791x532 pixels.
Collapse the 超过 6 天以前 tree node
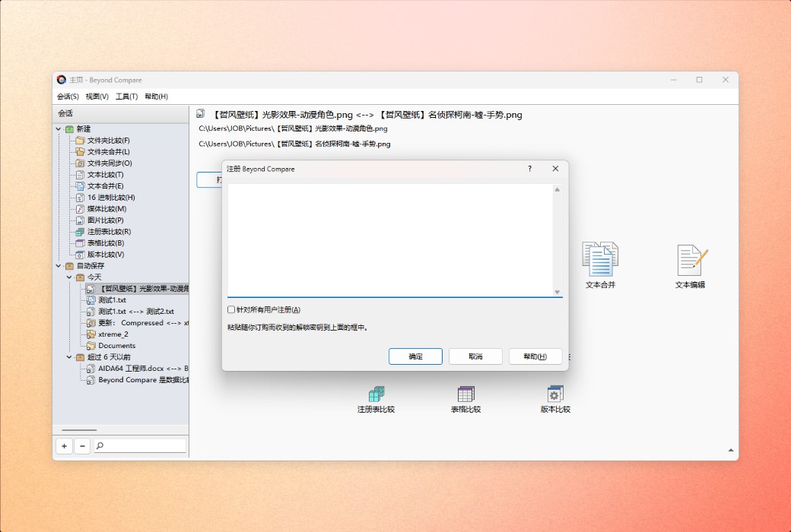pos(70,357)
